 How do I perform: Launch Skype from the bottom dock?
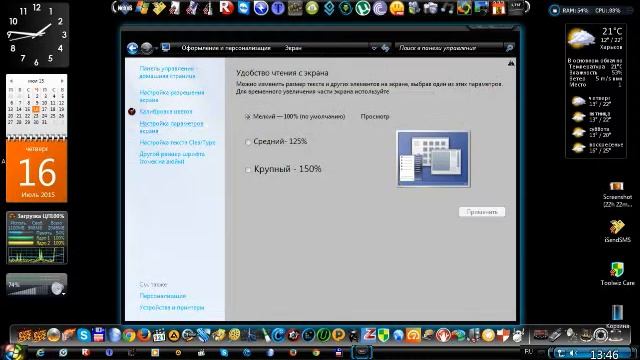[x=84, y=336]
